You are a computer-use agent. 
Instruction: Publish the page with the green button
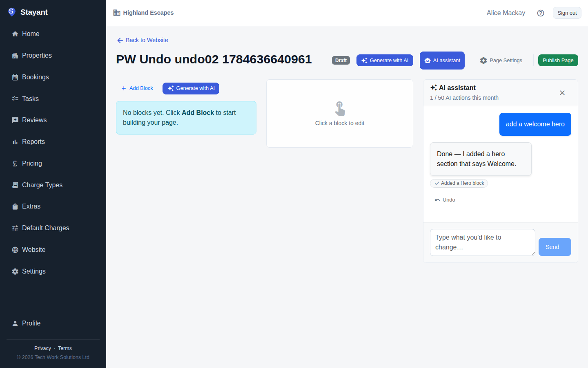click(558, 61)
